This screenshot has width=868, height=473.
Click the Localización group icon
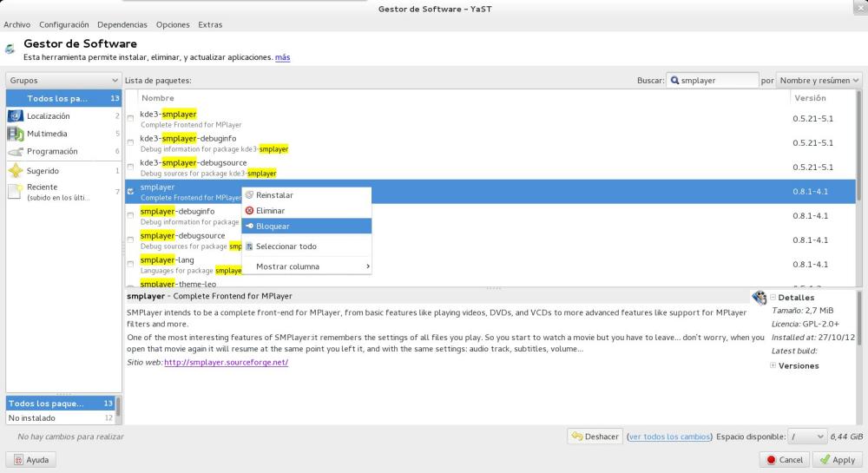(x=15, y=116)
